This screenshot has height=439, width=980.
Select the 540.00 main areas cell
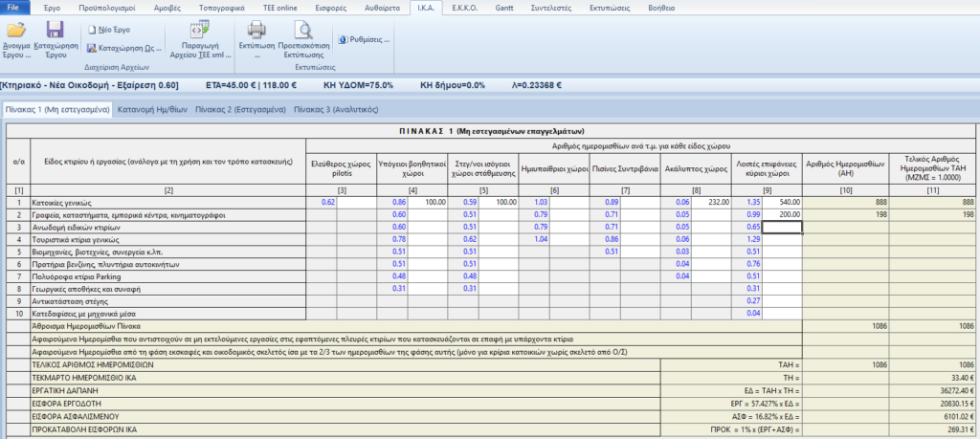(x=782, y=203)
